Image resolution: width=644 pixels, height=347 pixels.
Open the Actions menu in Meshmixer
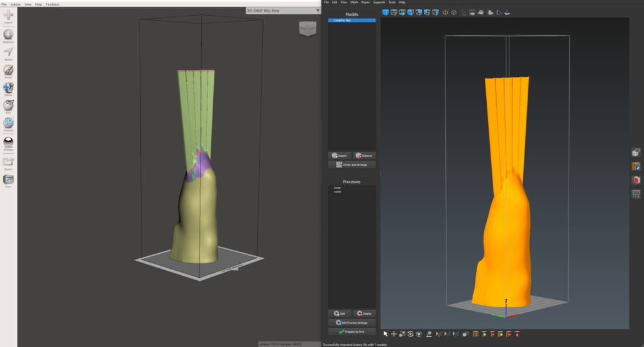[x=16, y=4]
